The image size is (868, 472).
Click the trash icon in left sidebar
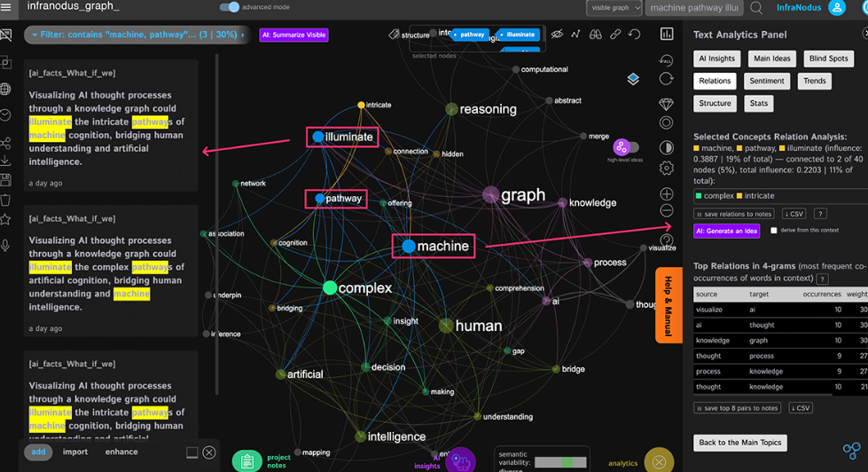point(5,200)
